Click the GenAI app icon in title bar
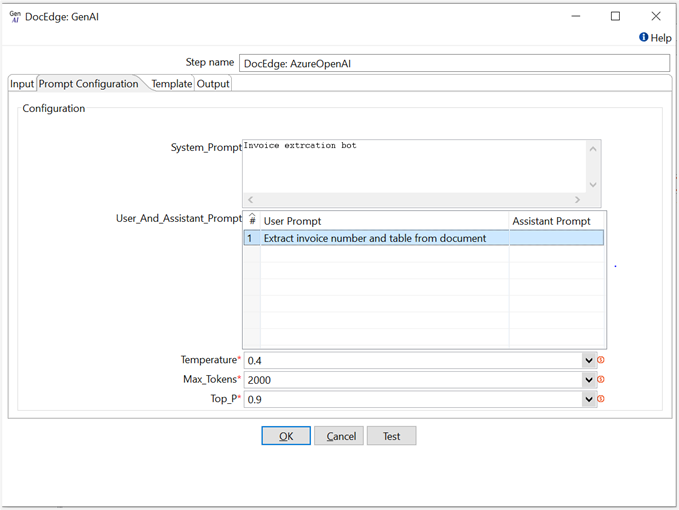This screenshot has height=510, width=679. point(15,16)
